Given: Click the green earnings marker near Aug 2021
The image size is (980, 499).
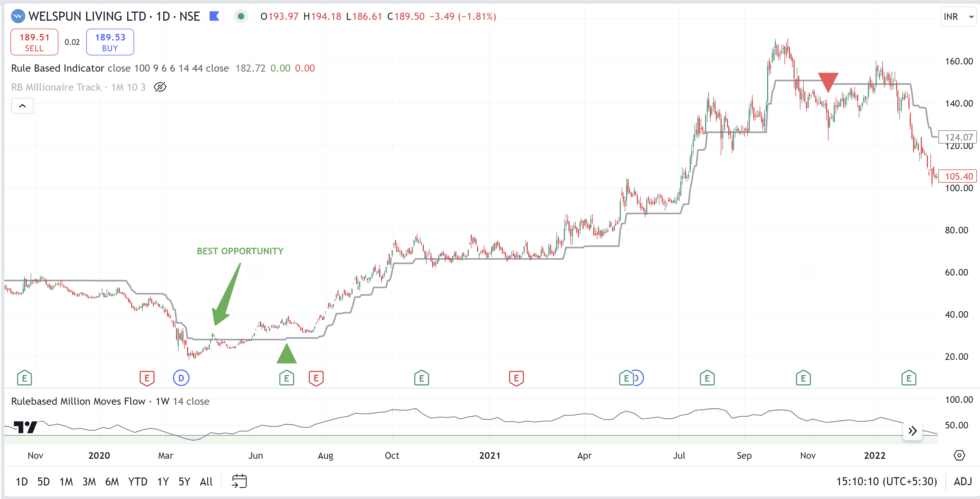Looking at the screenshot, I should [x=707, y=378].
